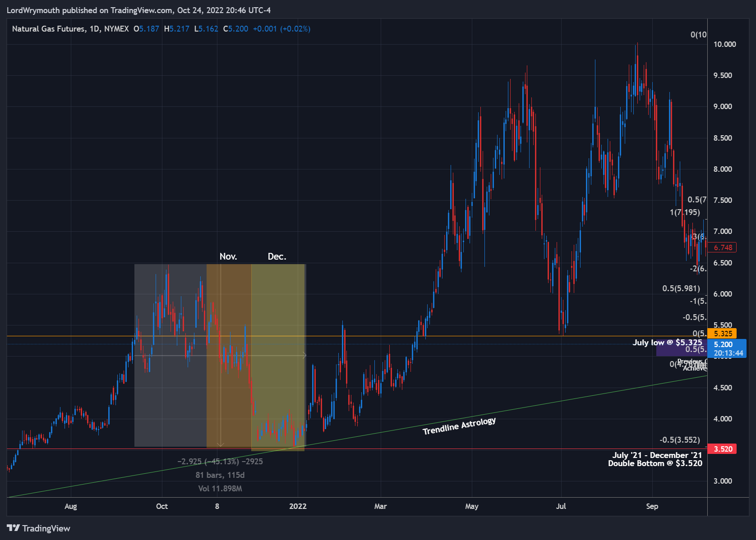Screen dimensions: 756x540
Task: Click the blue 5.200 current price label
Action: [x=727, y=348]
